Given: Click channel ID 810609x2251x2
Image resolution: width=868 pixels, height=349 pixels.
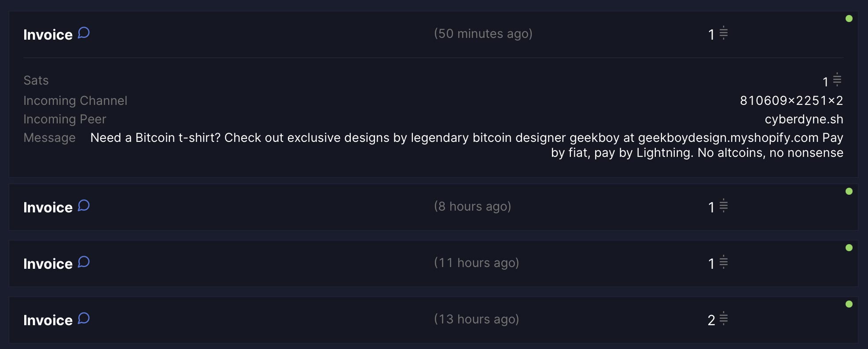Looking at the screenshot, I should pos(791,100).
